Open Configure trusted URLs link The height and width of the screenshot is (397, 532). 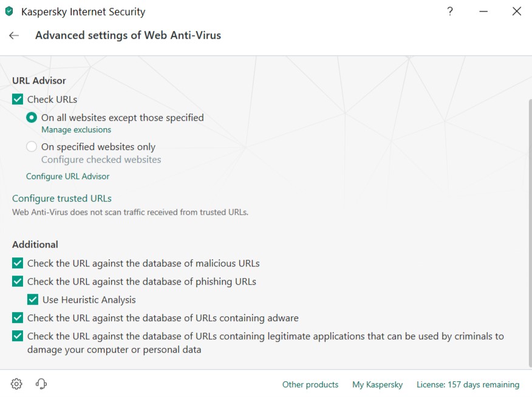point(62,198)
